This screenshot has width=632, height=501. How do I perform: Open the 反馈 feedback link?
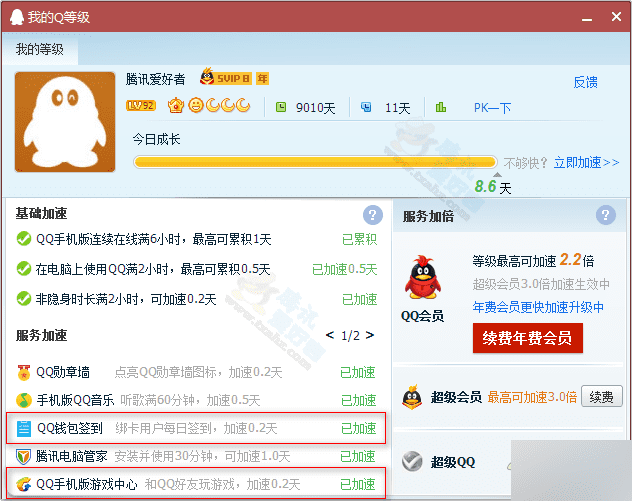[585, 82]
